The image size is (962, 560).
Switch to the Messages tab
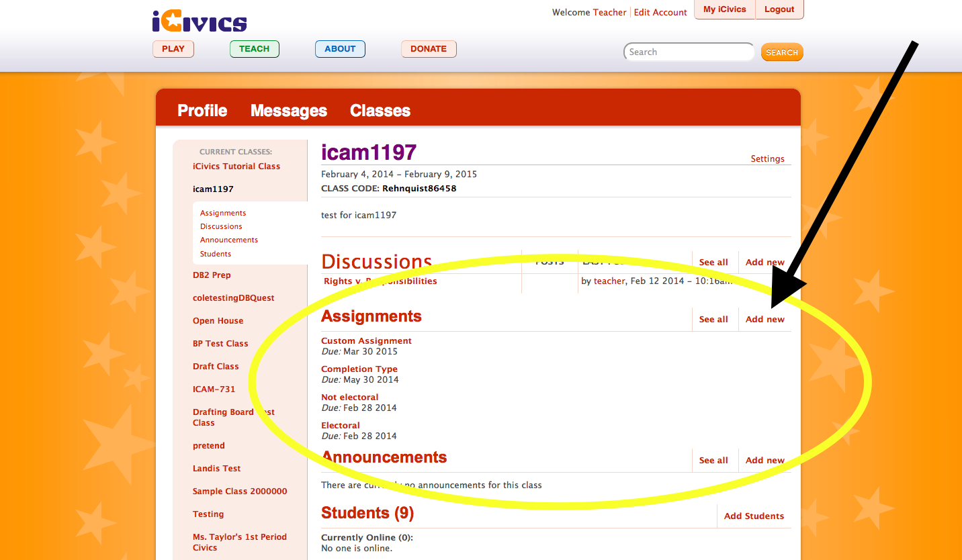click(x=289, y=111)
